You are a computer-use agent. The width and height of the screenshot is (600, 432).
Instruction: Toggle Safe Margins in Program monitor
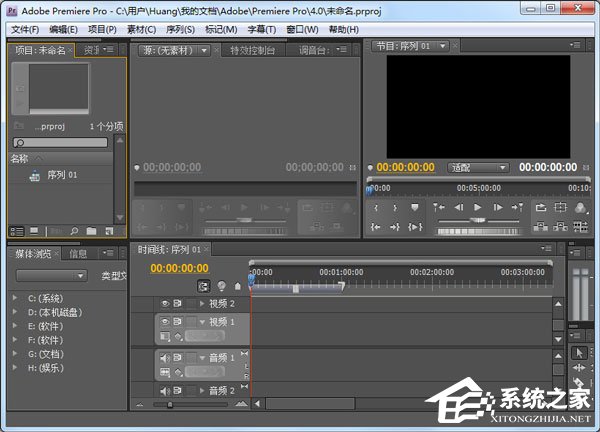tap(560, 207)
